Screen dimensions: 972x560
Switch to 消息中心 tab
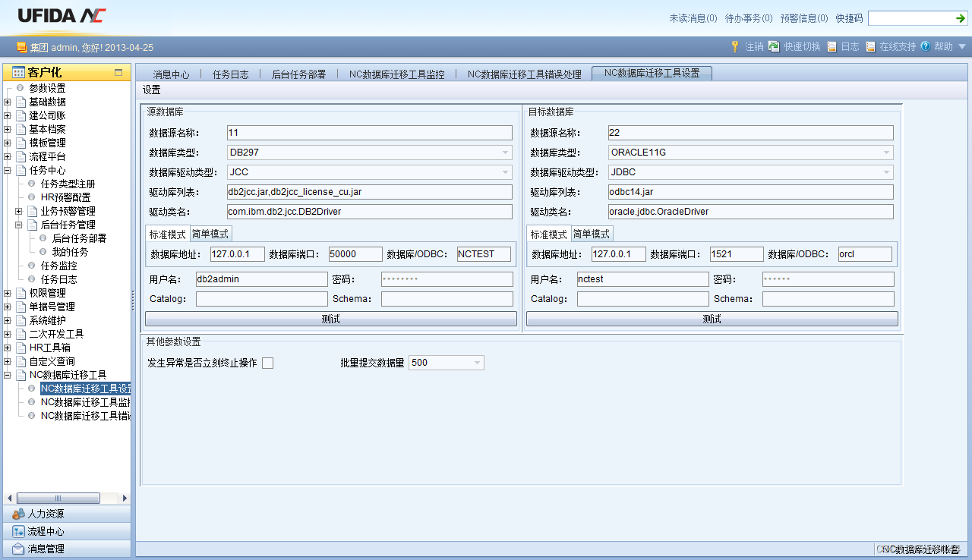point(171,74)
